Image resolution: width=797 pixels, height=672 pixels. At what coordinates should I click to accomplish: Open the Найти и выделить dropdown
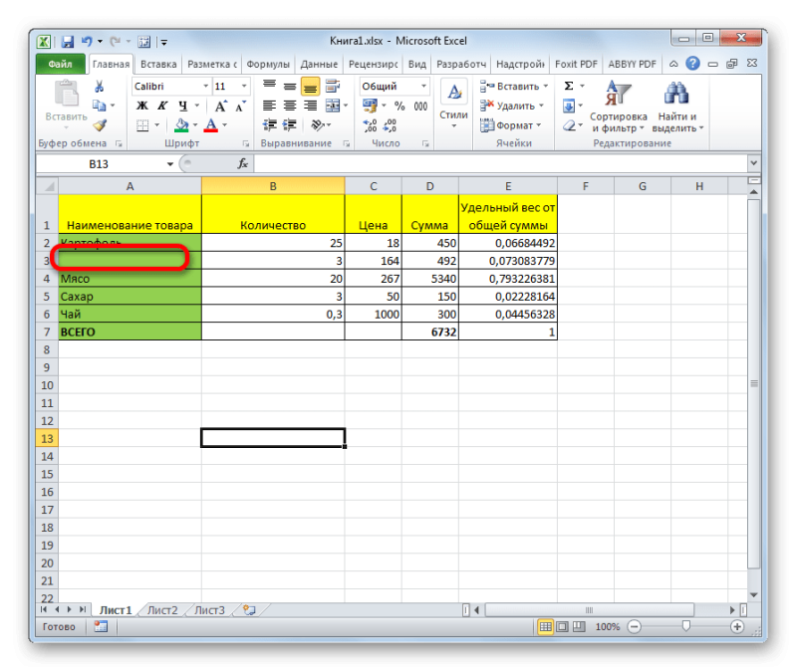coord(677,107)
